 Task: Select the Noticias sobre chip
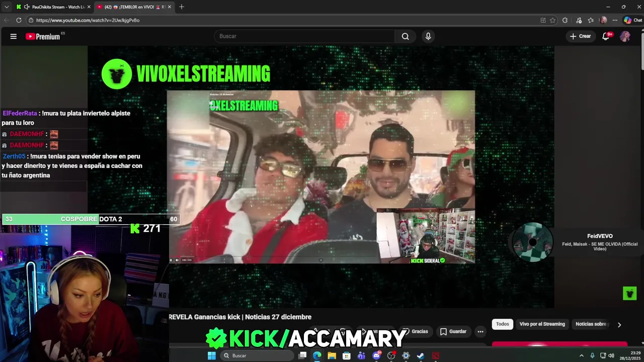(x=592, y=324)
